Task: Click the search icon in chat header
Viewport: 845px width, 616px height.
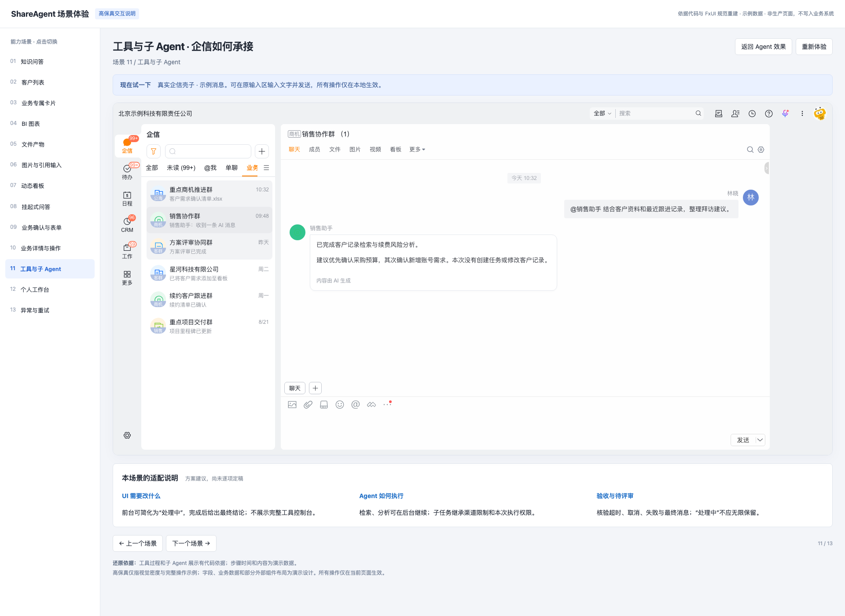Action: point(750,150)
